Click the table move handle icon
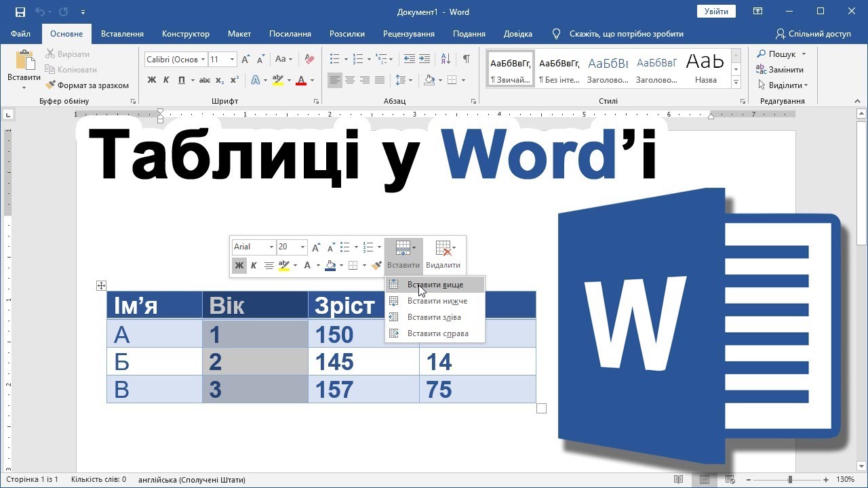The height and width of the screenshot is (488, 868). (101, 286)
